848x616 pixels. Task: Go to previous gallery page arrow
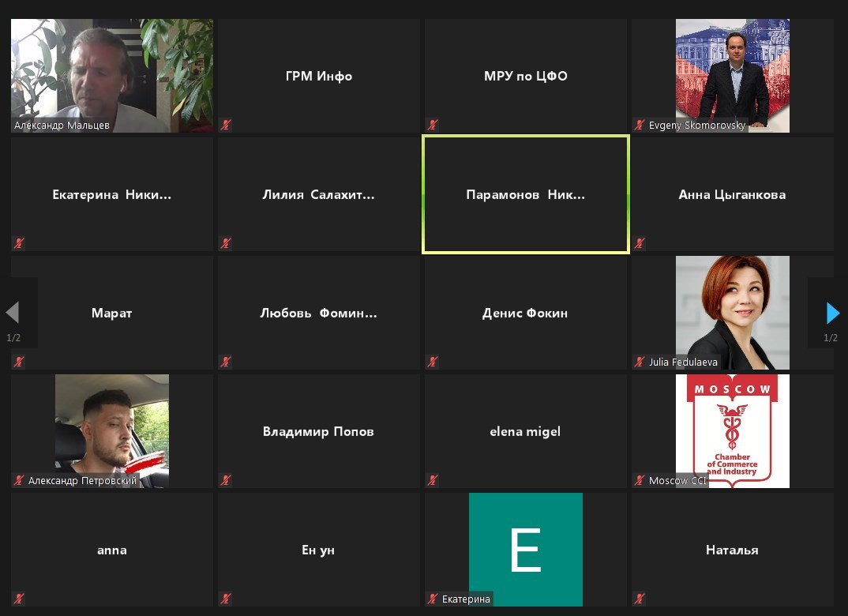point(13,313)
